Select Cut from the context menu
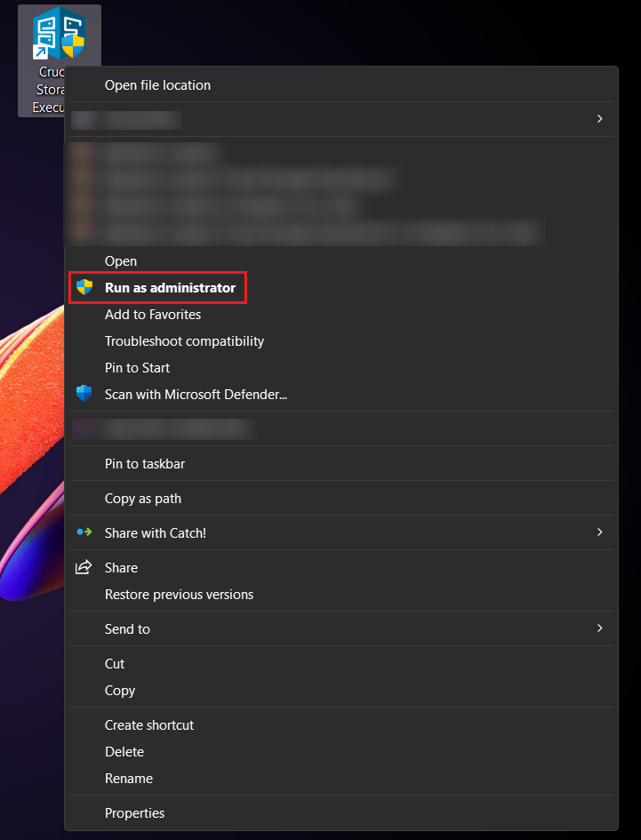Screen dimensions: 641x840 (x=341, y=664)
